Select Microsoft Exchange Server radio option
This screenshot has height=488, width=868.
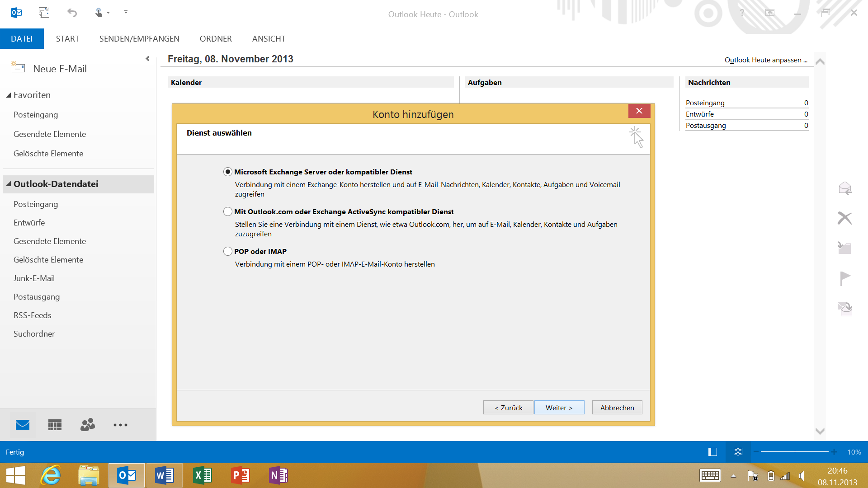point(228,172)
